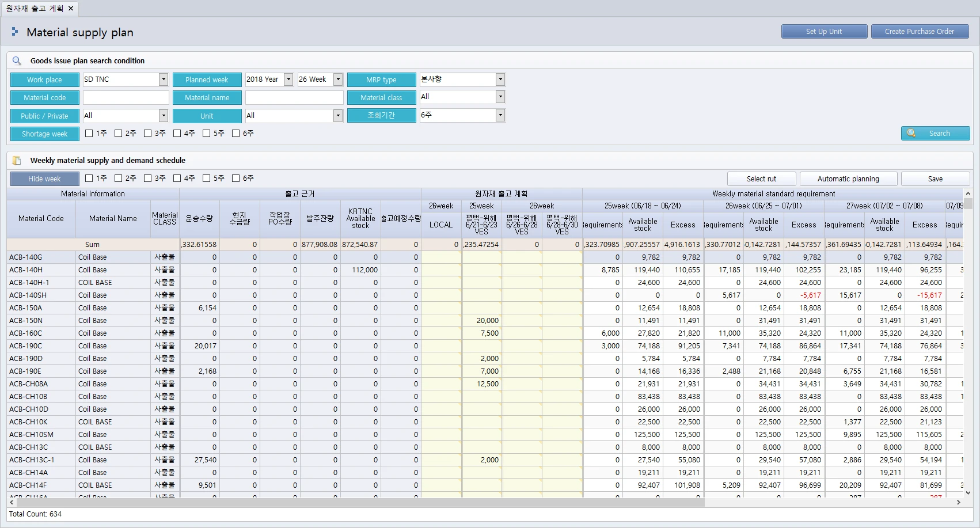
Task: Check Hide week 5주 checkbox
Action: (x=207, y=178)
